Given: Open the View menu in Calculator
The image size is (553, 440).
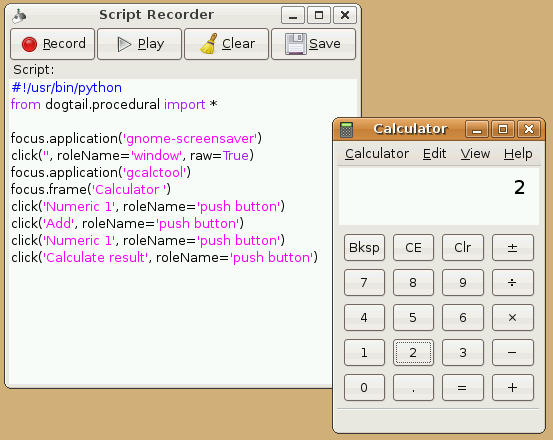Looking at the screenshot, I should [475, 154].
